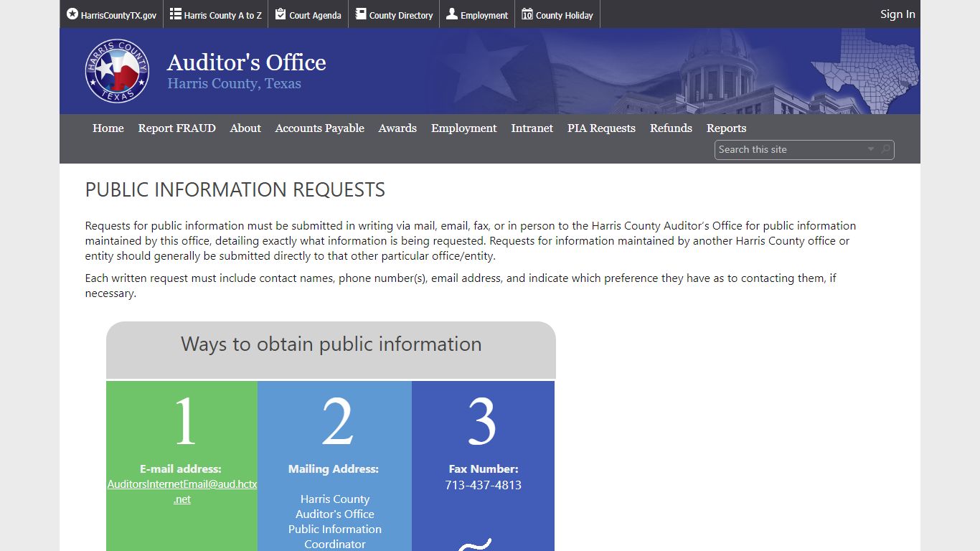Click the AuditorsInternetEmail@aud.hctx.net email link
This screenshot has width=980, height=551.
[182, 491]
